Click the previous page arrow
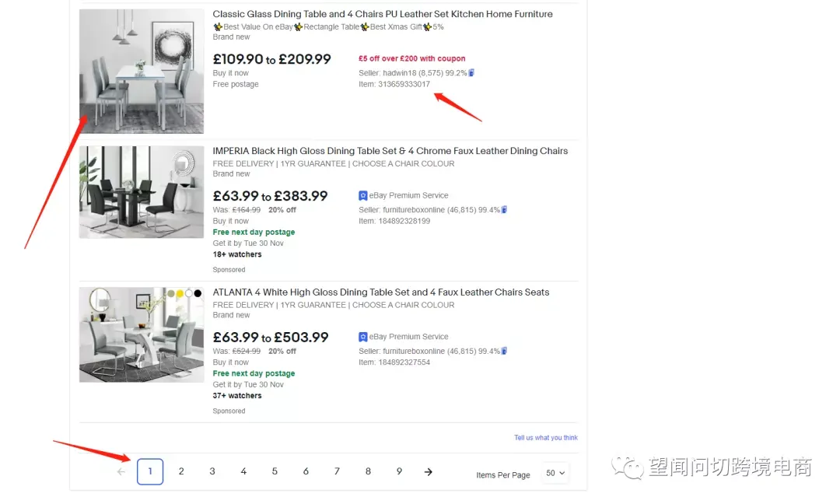This screenshot has width=840, height=504. click(x=121, y=472)
